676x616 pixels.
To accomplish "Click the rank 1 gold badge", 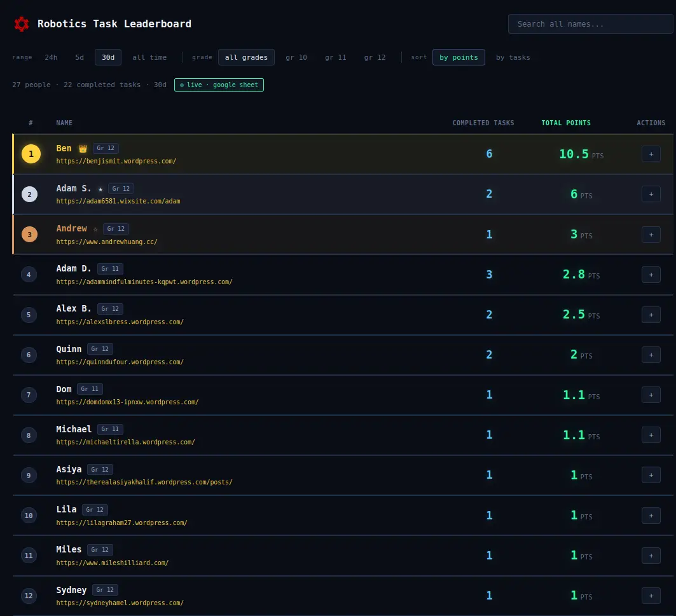I will tap(31, 154).
